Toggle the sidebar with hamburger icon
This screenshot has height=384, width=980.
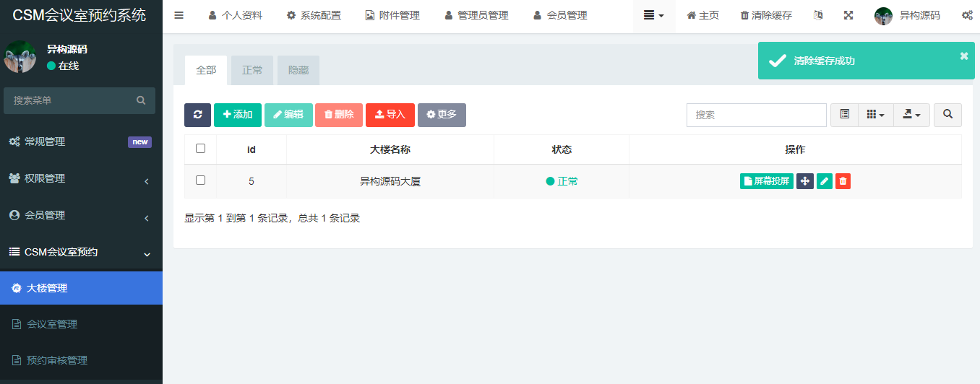(x=179, y=15)
